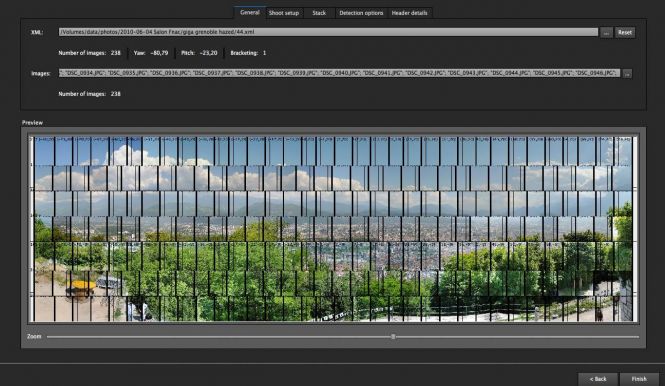Click the XML: label
This screenshot has width=665, height=386.
point(37,32)
